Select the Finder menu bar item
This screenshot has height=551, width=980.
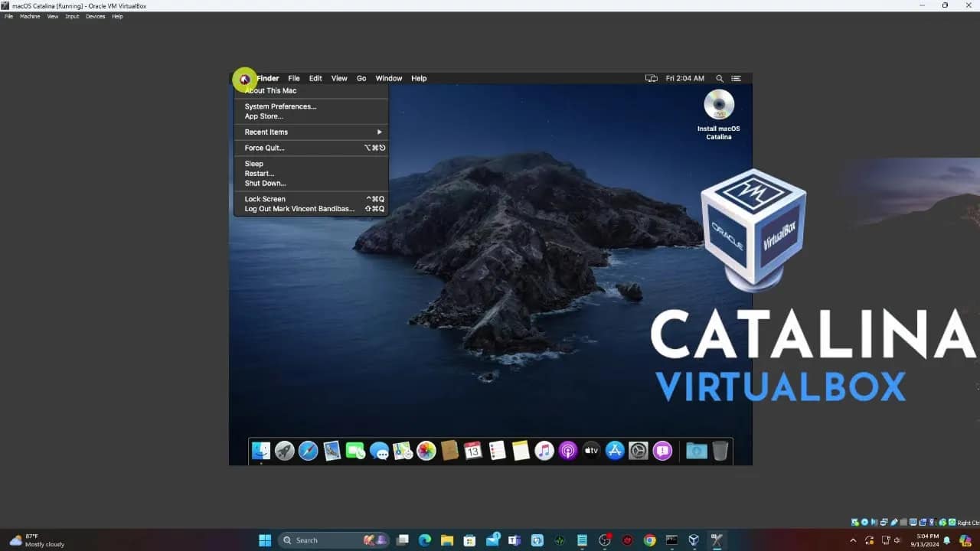point(268,78)
